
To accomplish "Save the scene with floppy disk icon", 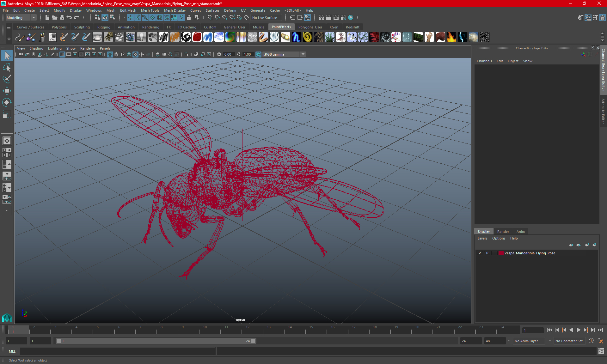I will [x=62, y=18].
